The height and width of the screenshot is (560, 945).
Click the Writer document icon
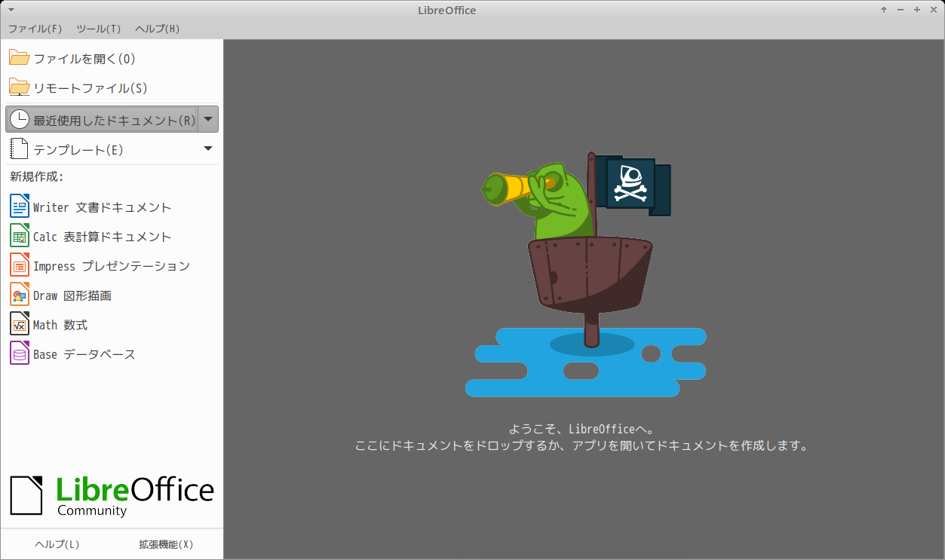[x=20, y=206]
